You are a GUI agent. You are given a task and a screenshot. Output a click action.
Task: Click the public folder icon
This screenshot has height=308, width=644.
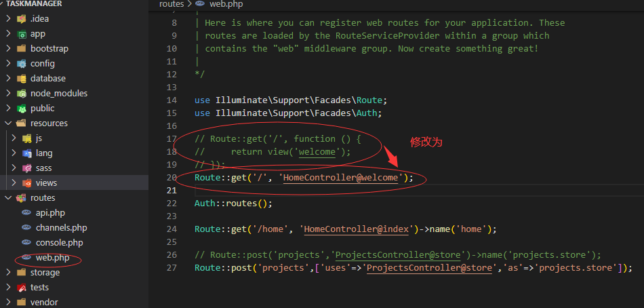22,109
